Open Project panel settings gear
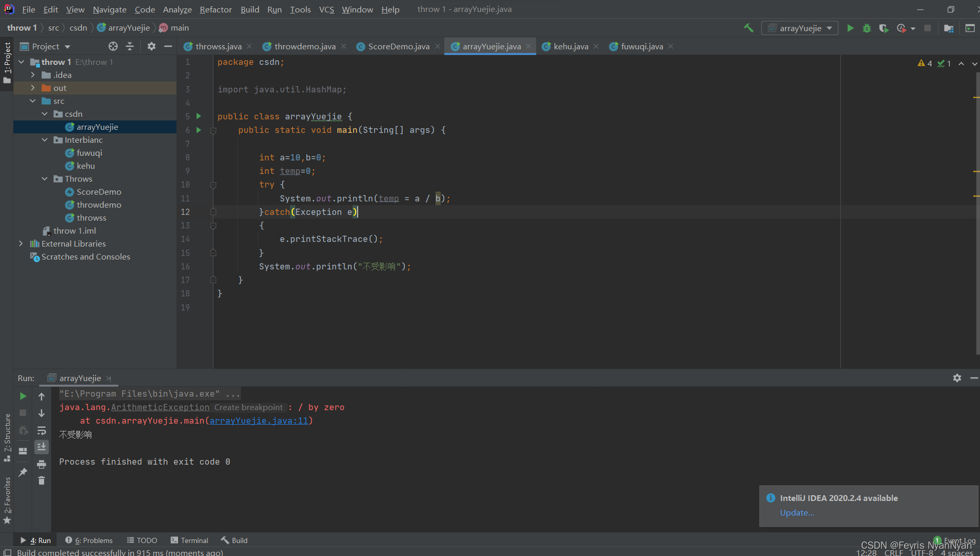 151,46
